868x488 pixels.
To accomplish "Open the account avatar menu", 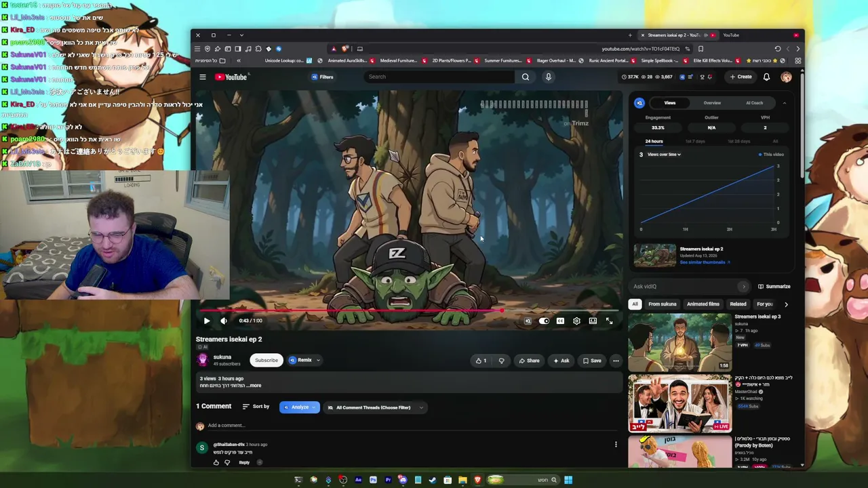I will click(786, 77).
